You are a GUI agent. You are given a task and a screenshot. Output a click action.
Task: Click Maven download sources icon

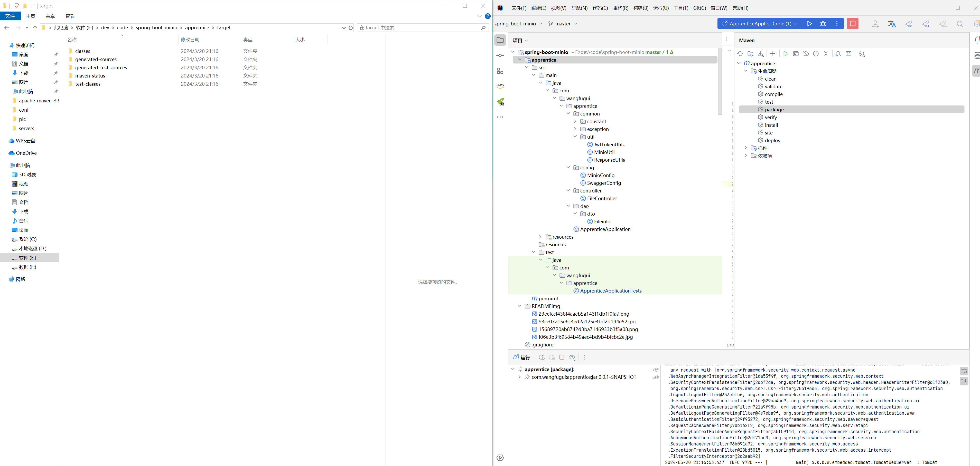point(760,54)
